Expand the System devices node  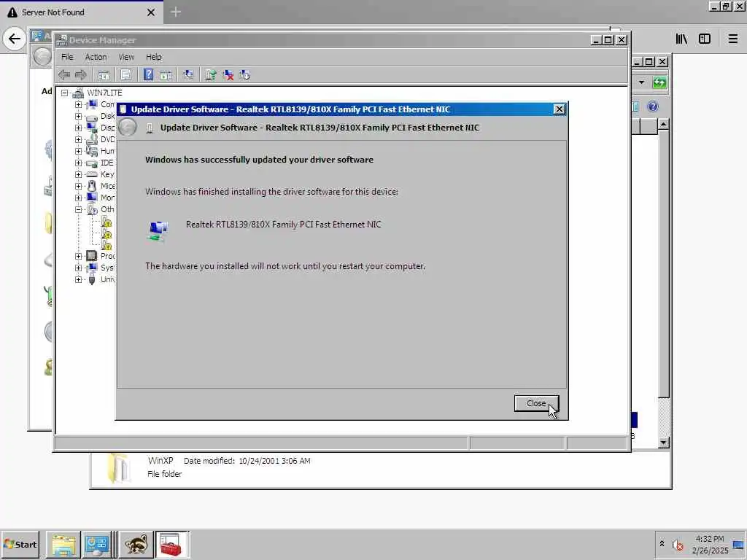[x=78, y=268]
